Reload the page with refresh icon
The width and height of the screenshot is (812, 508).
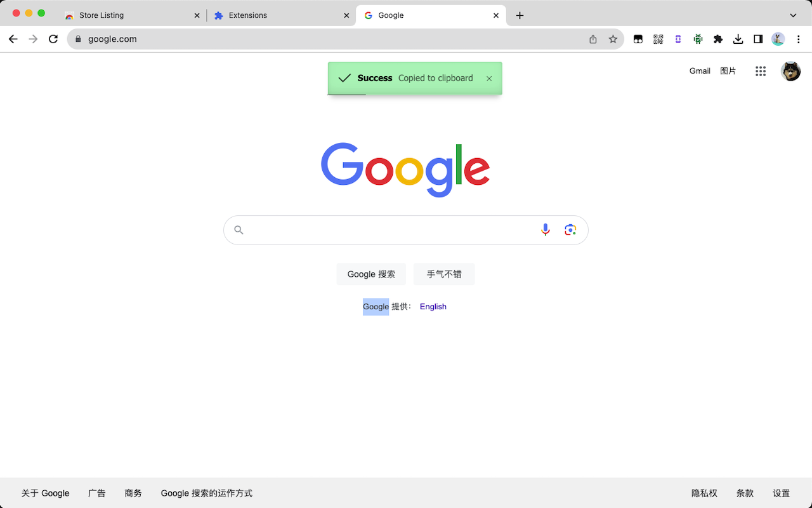54,39
